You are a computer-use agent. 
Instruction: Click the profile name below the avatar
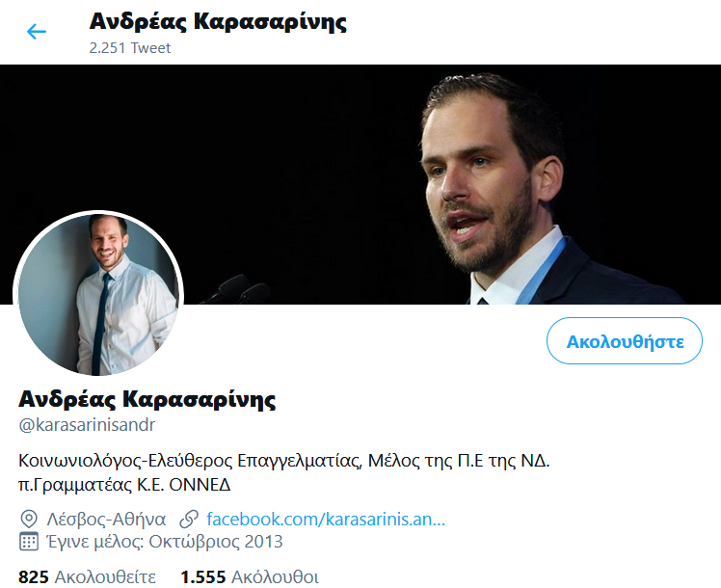point(147,399)
